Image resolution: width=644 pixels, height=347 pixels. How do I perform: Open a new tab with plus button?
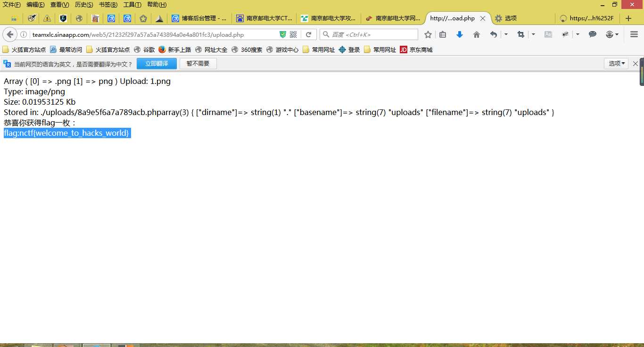tap(628, 18)
